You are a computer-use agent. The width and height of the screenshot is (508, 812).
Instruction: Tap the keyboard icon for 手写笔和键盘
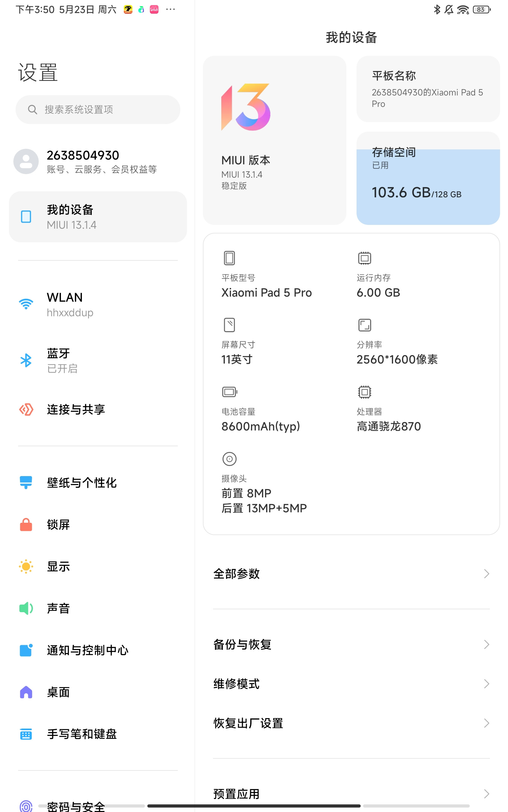click(26, 734)
